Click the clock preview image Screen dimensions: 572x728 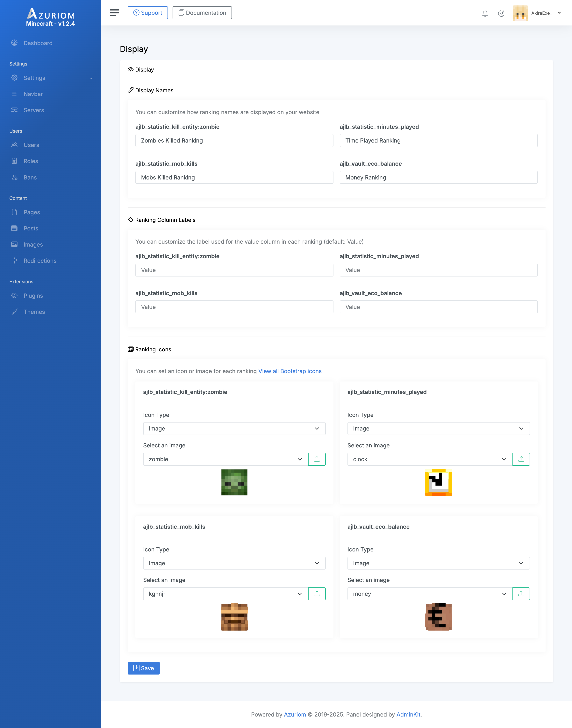tap(438, 482)
